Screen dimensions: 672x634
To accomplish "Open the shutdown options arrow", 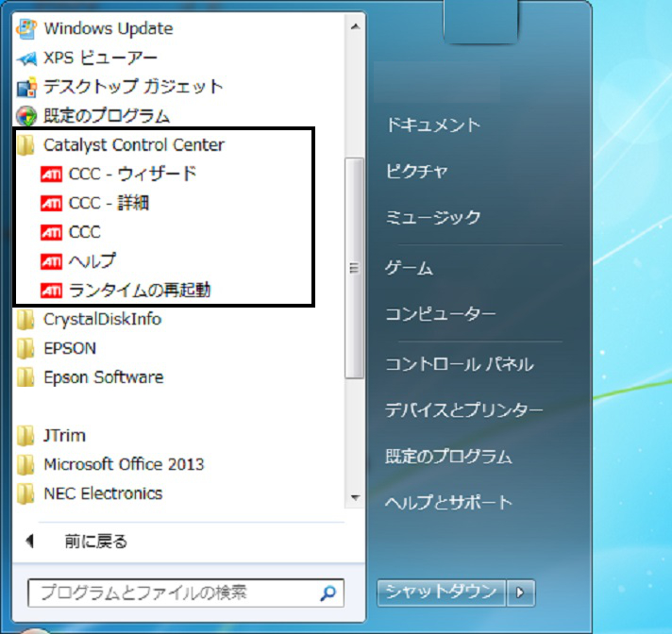I will click(520, 592).
